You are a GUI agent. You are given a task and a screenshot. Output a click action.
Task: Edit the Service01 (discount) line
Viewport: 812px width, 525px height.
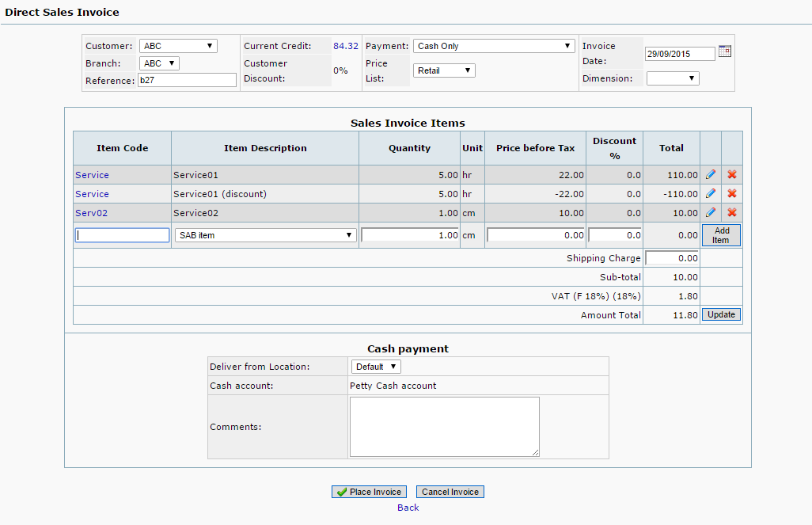pyautogui.click(x=711, y=194)
